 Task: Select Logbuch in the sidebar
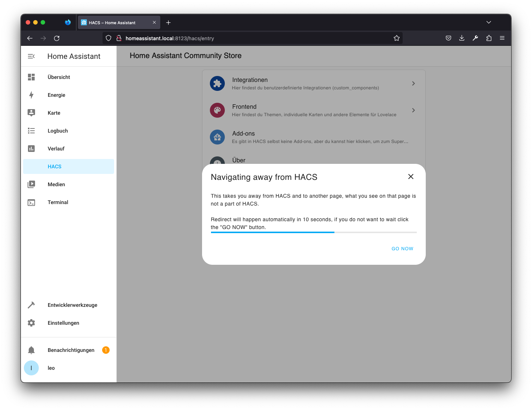tap(58, 131)
